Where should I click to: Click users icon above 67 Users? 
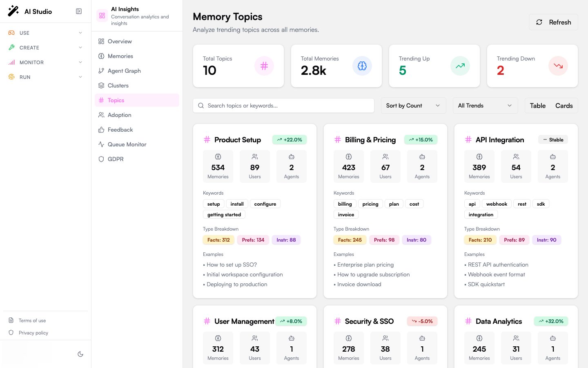pos(385,157)
